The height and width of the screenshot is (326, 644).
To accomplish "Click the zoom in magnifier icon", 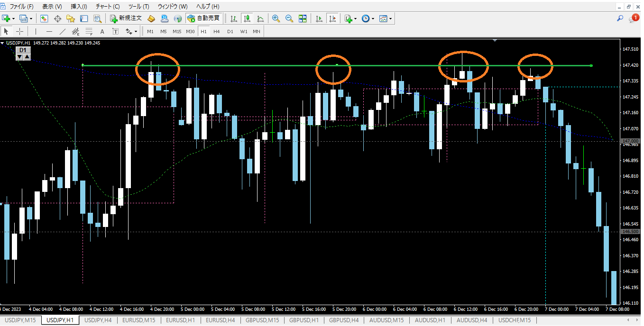I will tap(276, 18).
